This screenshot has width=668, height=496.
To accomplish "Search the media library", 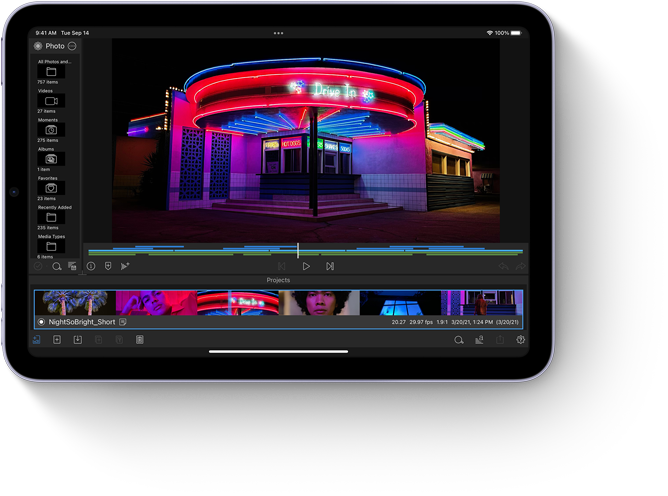I will point(56,266).
